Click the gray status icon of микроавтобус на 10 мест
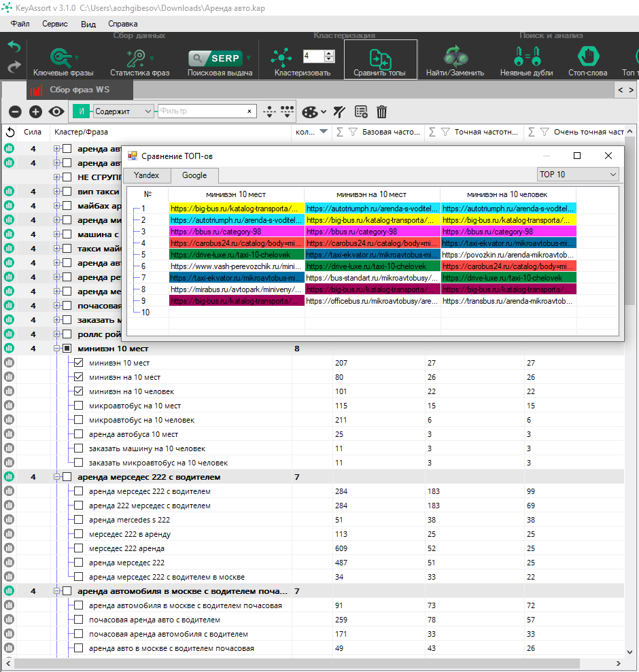Image resolution: width=639 pixels, height=672 pixels. pyautogui.click(x=9, y=406)
